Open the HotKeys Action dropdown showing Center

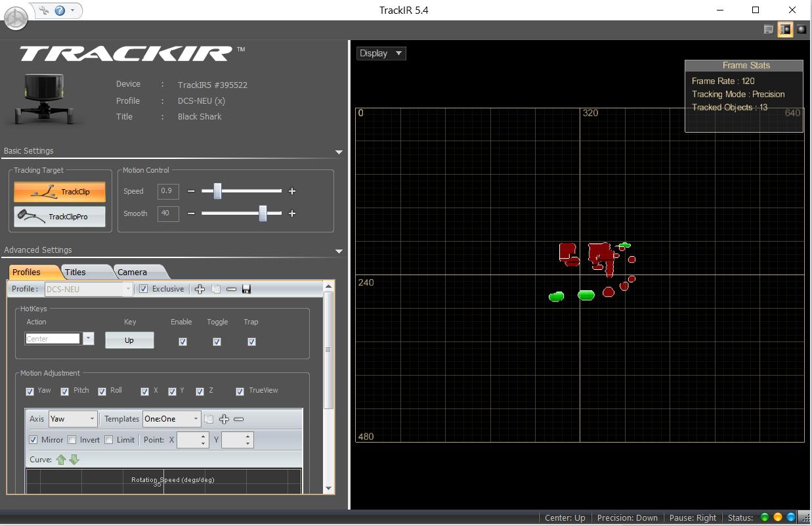click(x=60, y=339)
